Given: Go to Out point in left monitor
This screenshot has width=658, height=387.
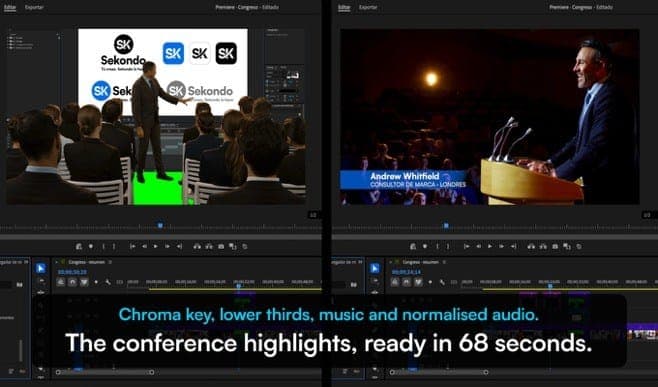Looking at the screenshot, I should [x=179, y=246].
